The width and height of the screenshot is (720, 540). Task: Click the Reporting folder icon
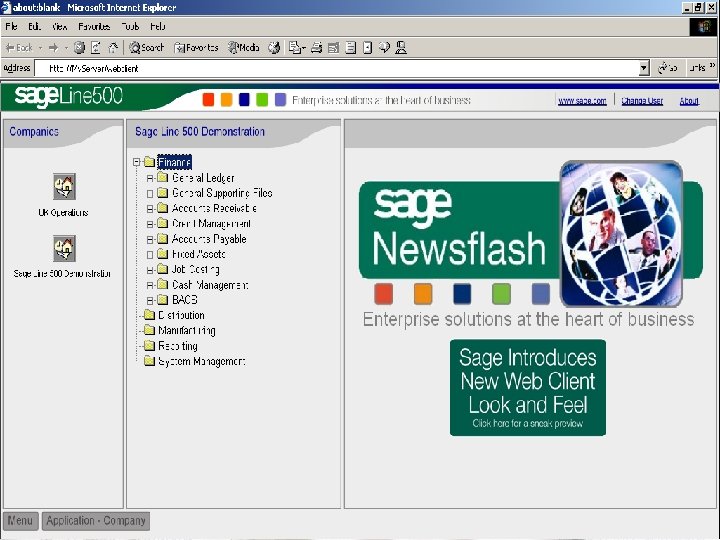149,346
